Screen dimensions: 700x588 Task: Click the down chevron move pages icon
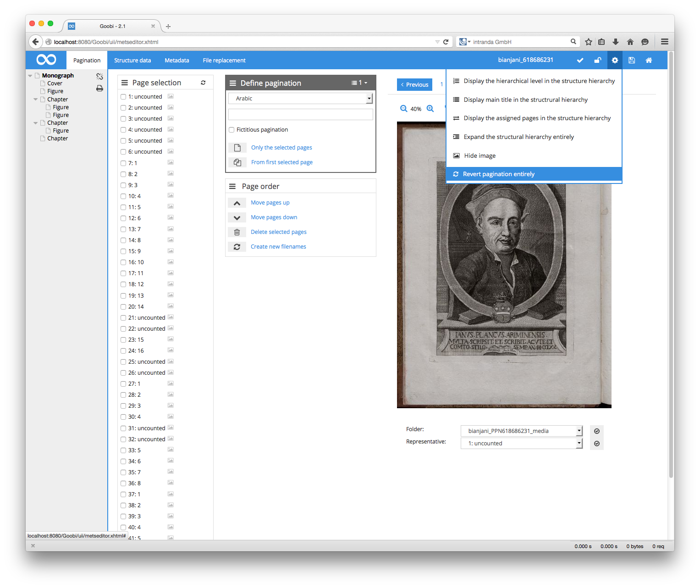coord(237,217)
